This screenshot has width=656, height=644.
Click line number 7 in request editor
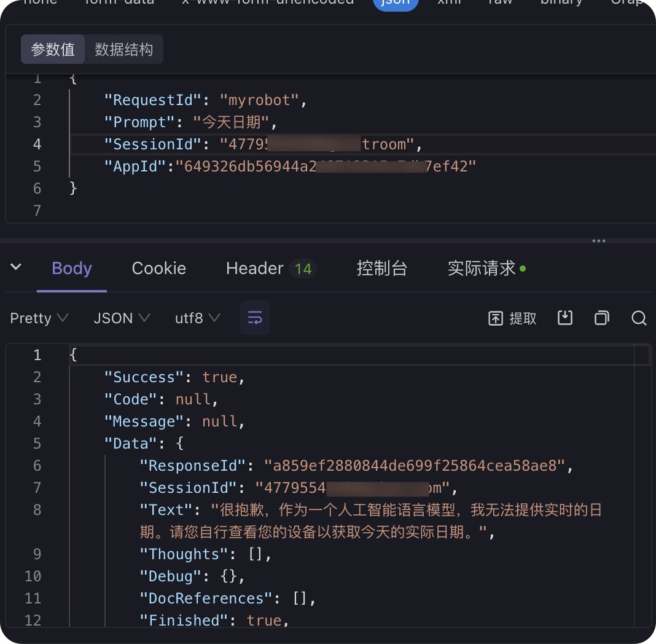(37, 211)
